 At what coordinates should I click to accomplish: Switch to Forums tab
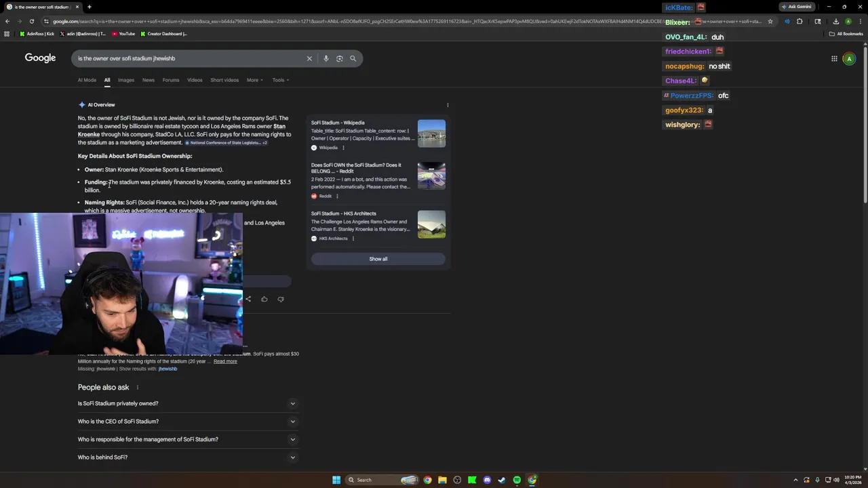(x=171, y=80)
